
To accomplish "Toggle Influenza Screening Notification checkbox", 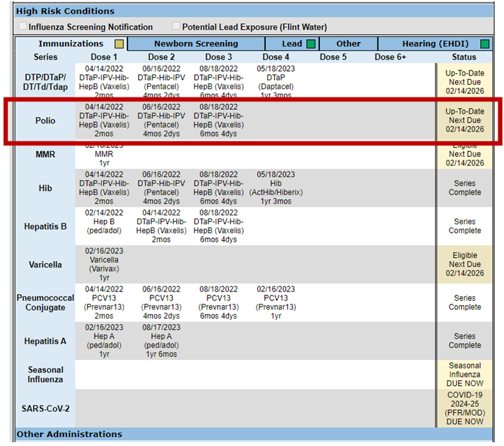I will tap(23, 27).
